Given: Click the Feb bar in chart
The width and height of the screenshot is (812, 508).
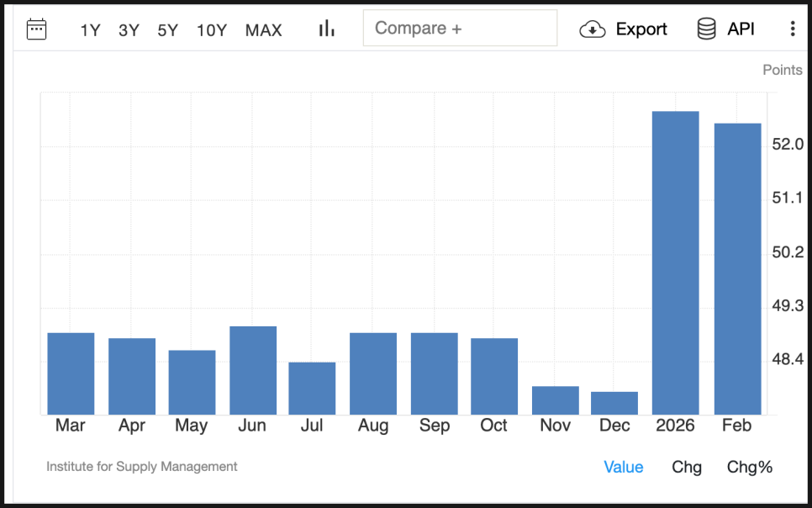Looking at the screenshot, I should click(737, 269).
